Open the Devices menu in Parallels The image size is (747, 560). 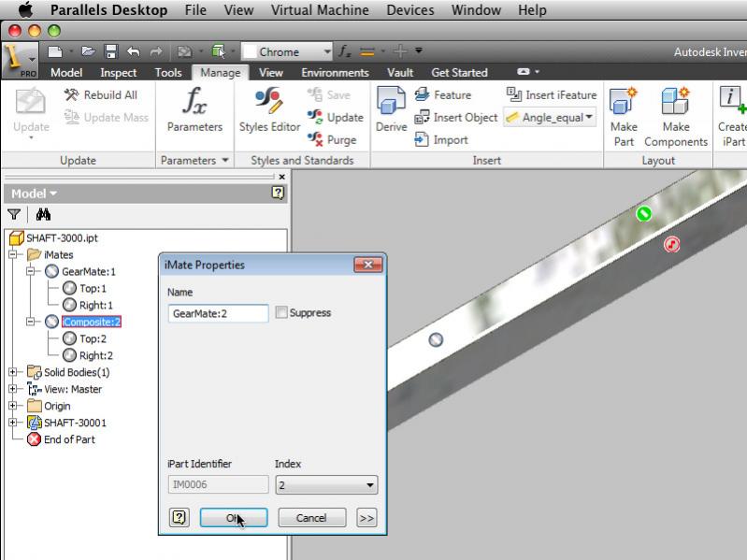coord(410,9)
